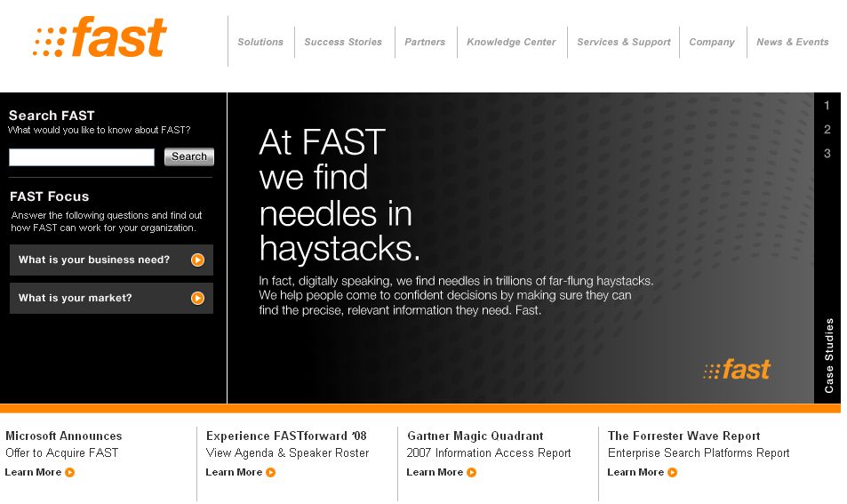
Task: Open the News & Events menu
Action: pos(793,42)
